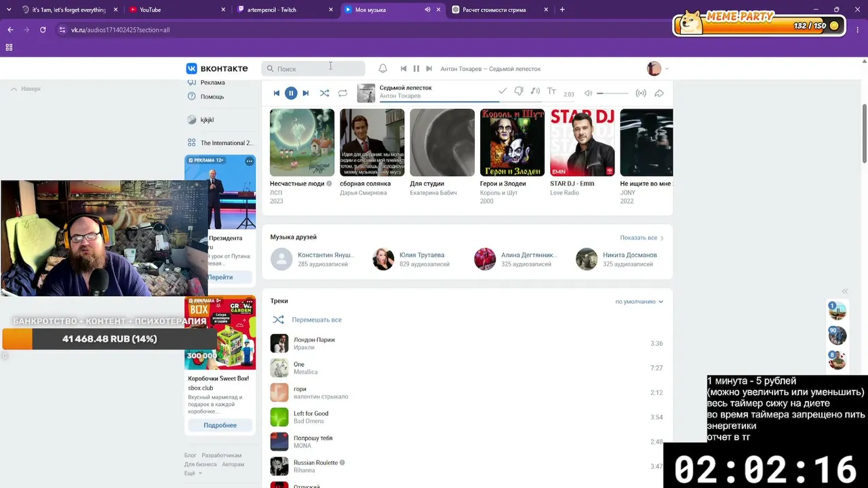Show all friends' music via Показать все
This screenshot has height=488, width=868.
click(642, 238)
